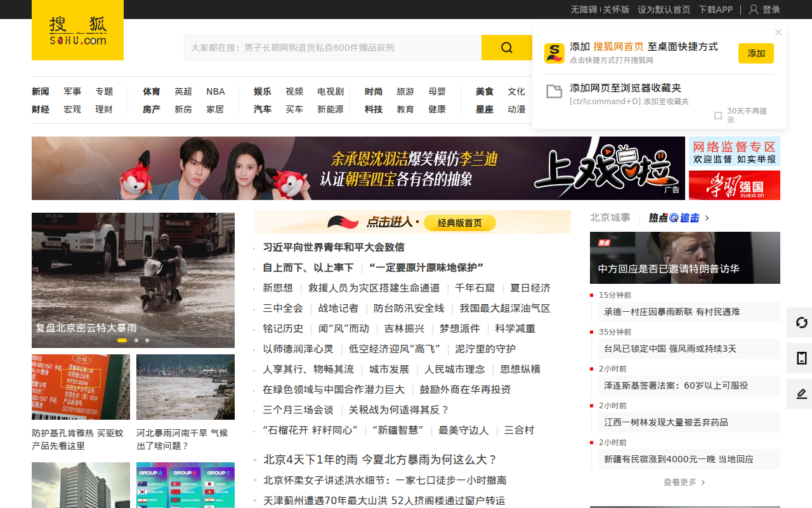812x508 pixels.
Task: Close the shortcut popup panel
Action: (778, 32)
